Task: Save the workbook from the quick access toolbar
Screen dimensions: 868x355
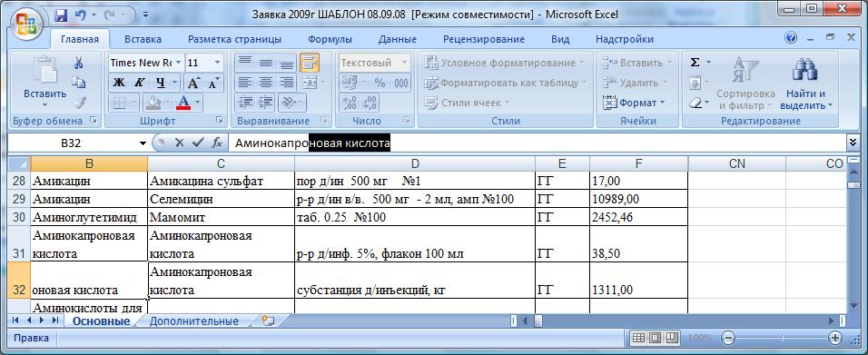Action: (x=61, y=15)
